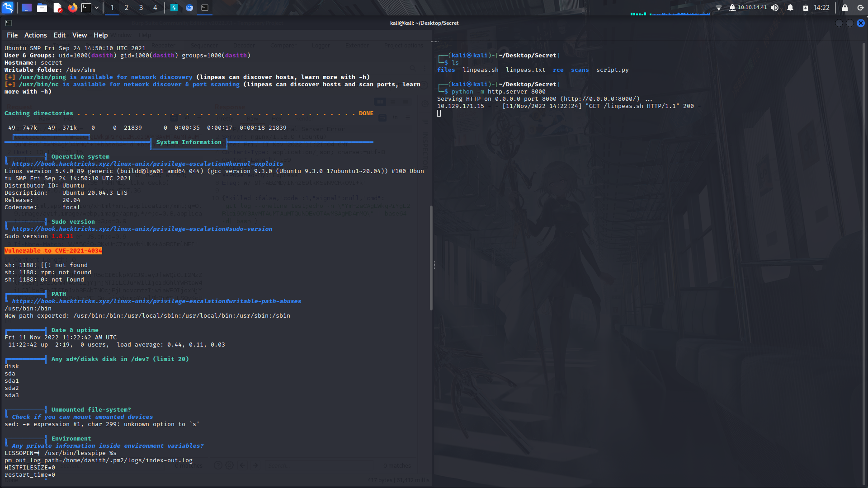The width and height of the screenshot is (868, 488).
Task: Launch Chromium from the taskbar
Action: (x=189, y=8)
